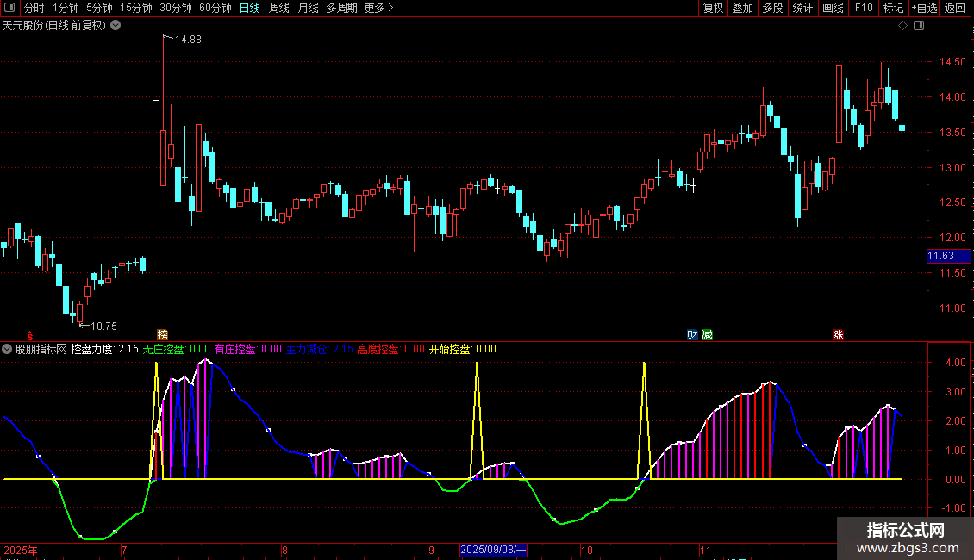Click the red $ marker icon
Screen dimensions: 974x560
(30, 336)
